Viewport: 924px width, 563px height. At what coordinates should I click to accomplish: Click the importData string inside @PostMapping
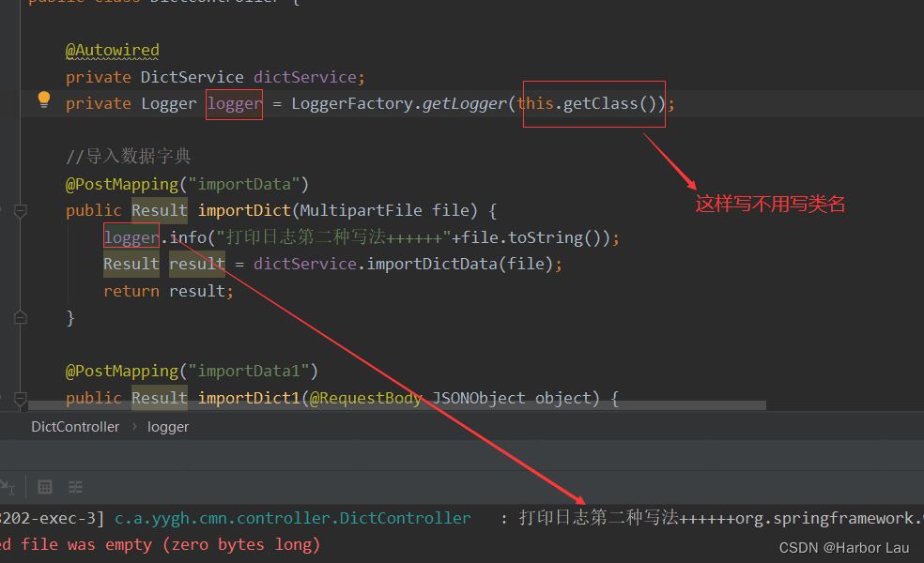(246, 183)
